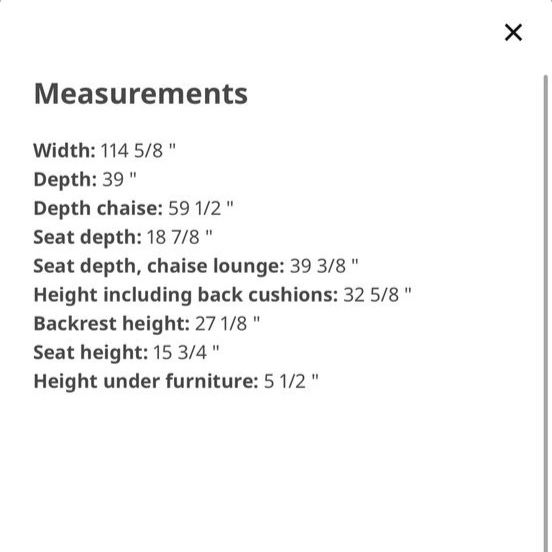Select the Width label text

click(x=64, y=150)
